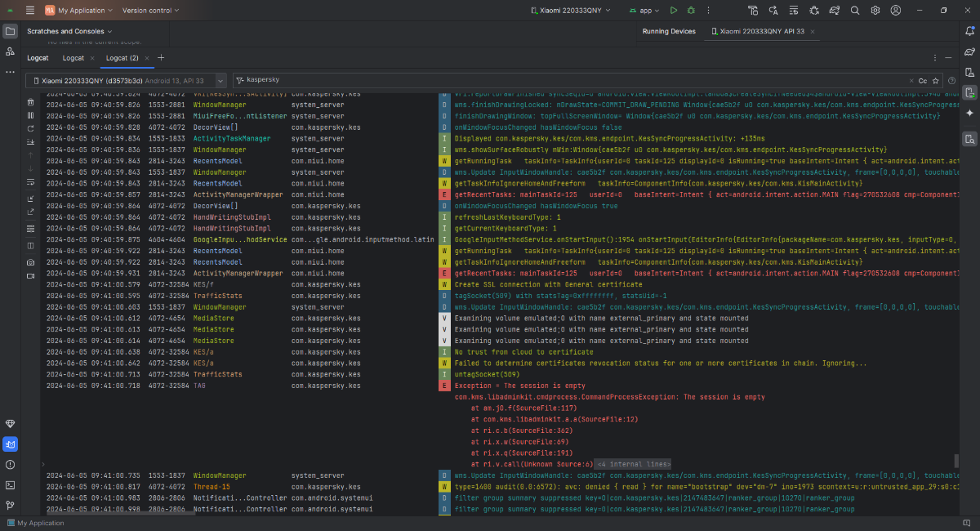This screenshot has height=531, width=980.
Task: Click the Debug app bug icon
Action: tap(692, 11)
